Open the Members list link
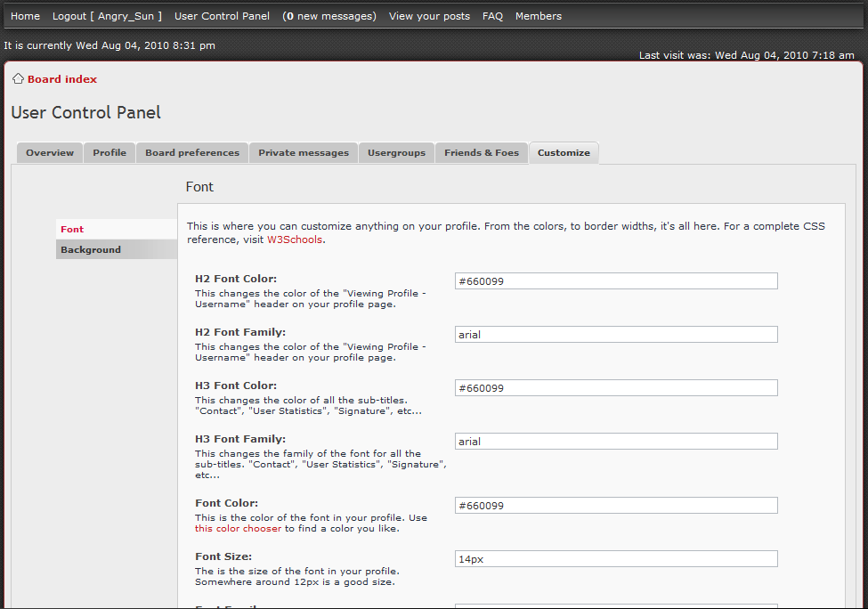 [x=538, y=16]
